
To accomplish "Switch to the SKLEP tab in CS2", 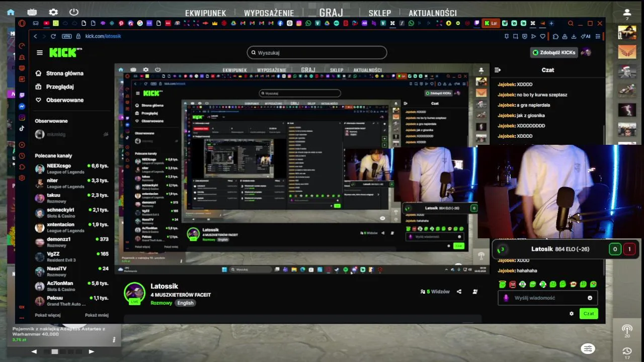I will (x=379, y=13).
